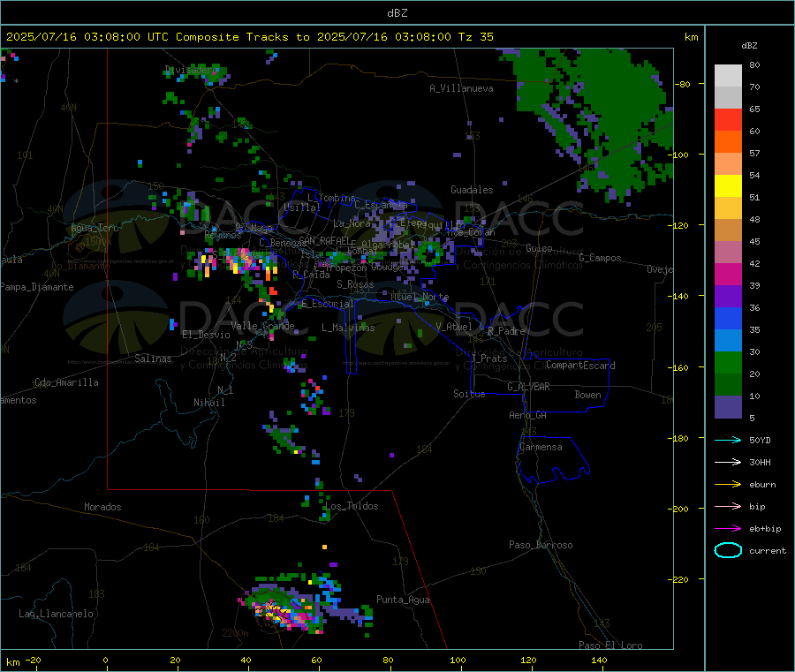Click the Bowen map label
This screenshot has width=795, height=672.
click(587, 394)
